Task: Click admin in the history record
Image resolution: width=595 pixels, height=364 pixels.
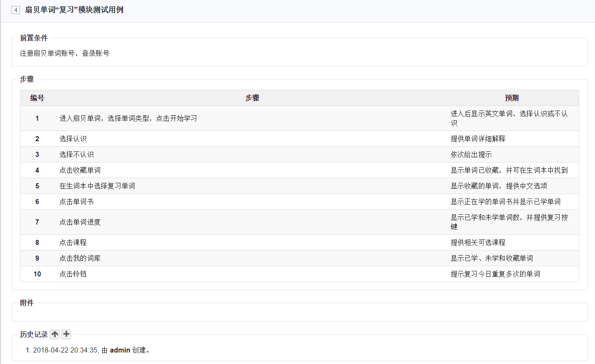Action: coord(120,350)
